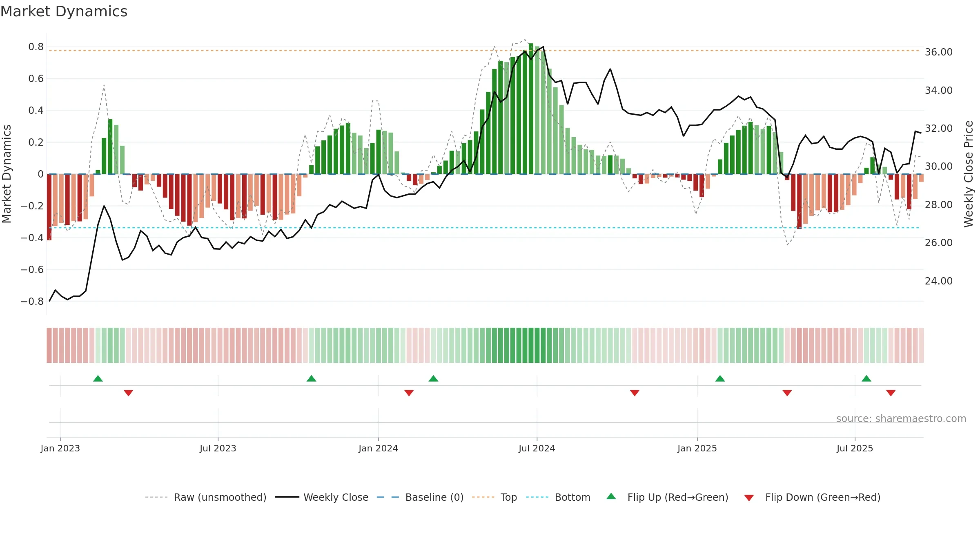Click the first red heatmap cell at left edge
This screenshot has width=980, height=551.
[x=49, y=345]
